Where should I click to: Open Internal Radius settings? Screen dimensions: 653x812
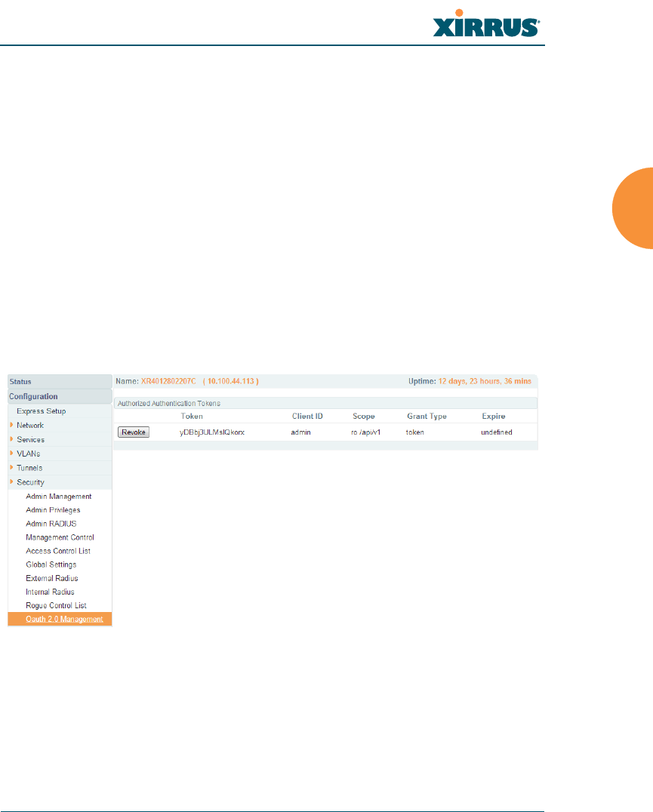point(51,592)
